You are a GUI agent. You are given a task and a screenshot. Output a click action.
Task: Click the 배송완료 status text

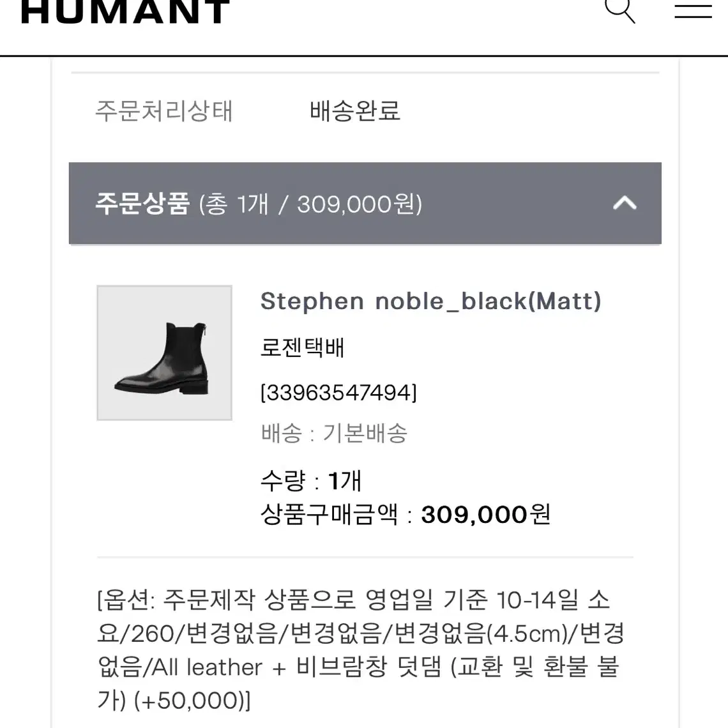354,111
